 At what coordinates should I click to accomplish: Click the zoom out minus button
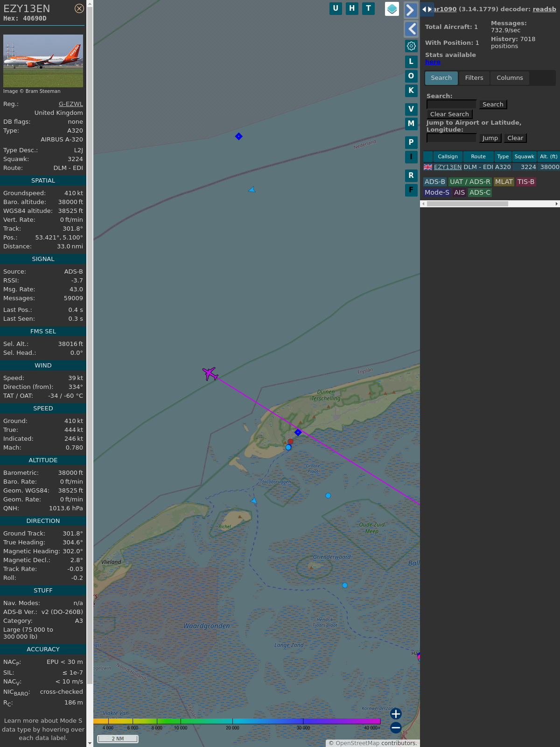tap(396, 727)
